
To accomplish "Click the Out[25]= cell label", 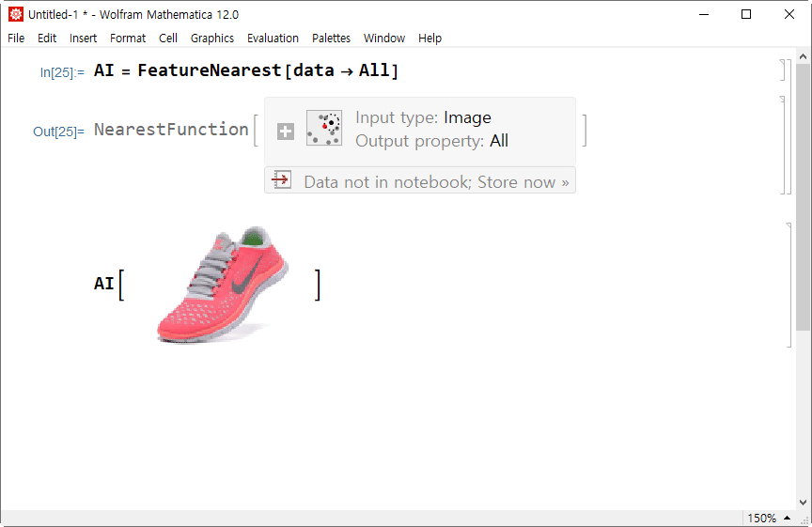I will point(58,132).
